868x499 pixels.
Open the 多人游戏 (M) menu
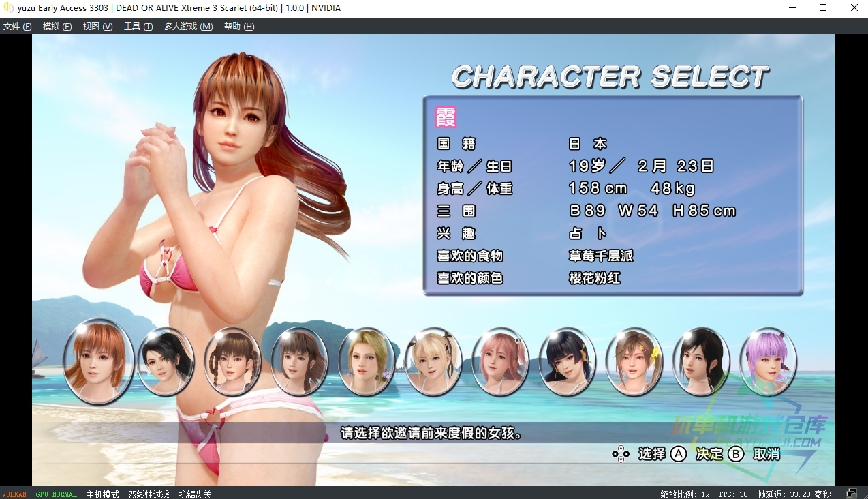(x=188, y=27)
